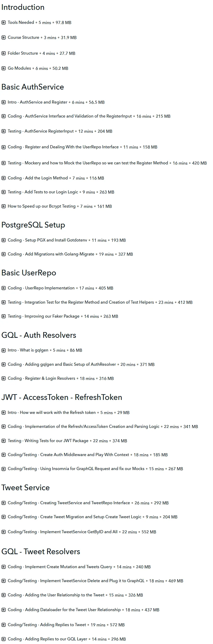Screen dimensions: 213x644
Task: Click video icon for Coding - Add the Login Method
Action: point(4,178)
